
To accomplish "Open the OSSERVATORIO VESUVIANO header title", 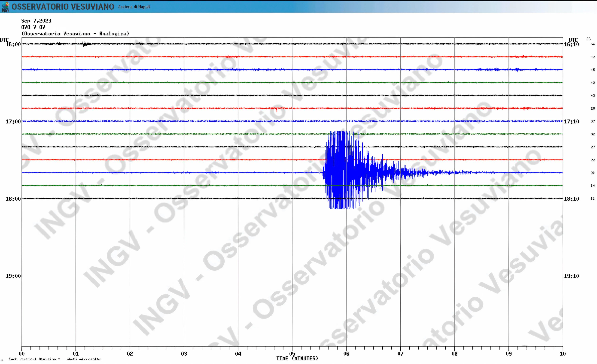I will 63,7.
